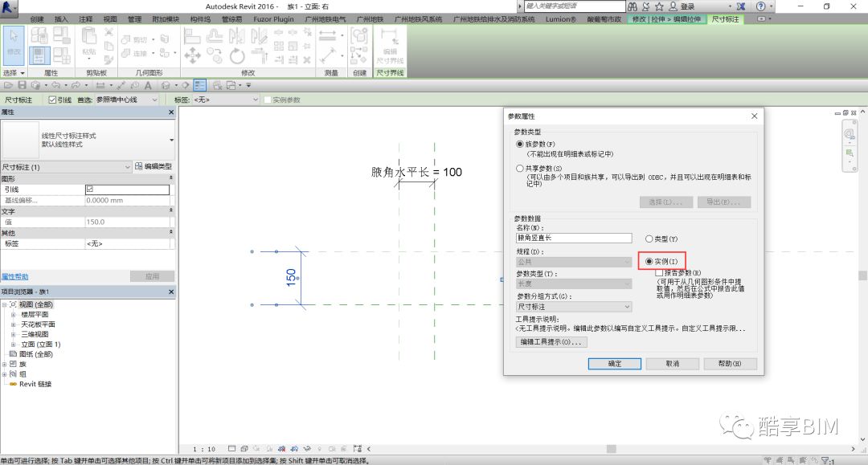Uncheck the Leader checkbox in options bar
The image size is (868, 465).
(52, 100)
